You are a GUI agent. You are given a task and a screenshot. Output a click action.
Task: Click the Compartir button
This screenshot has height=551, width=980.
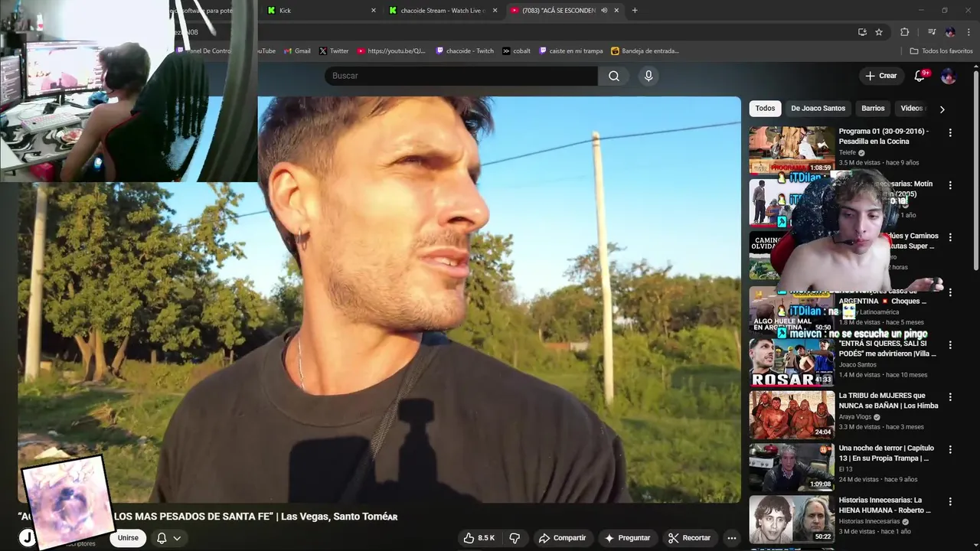coord(562,538)
